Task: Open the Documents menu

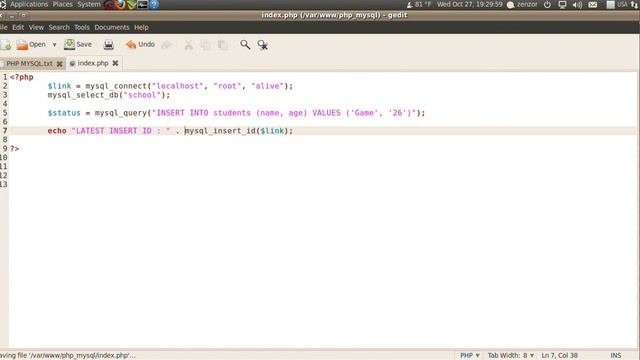Action: (x=112, y=27)
